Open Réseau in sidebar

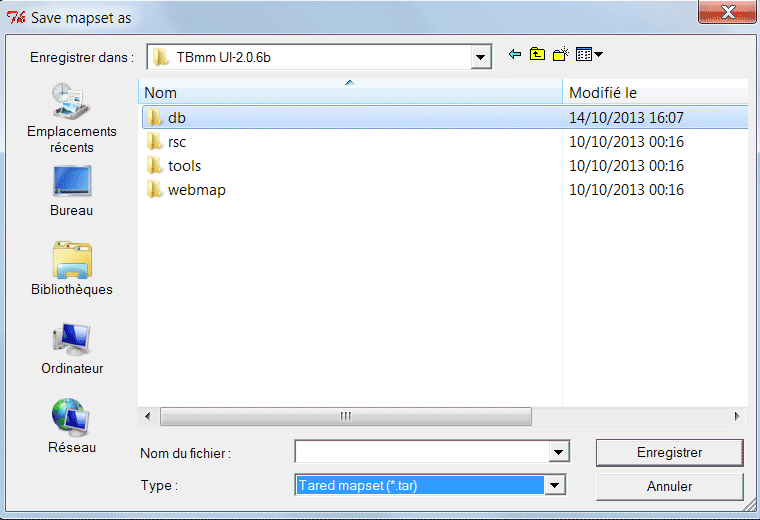72,426
